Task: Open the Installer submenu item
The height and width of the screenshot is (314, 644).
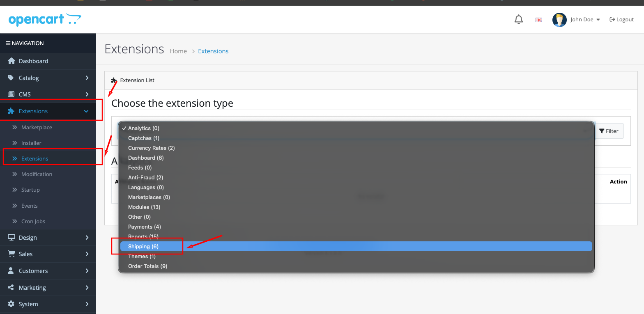Action: click(31, 143)
